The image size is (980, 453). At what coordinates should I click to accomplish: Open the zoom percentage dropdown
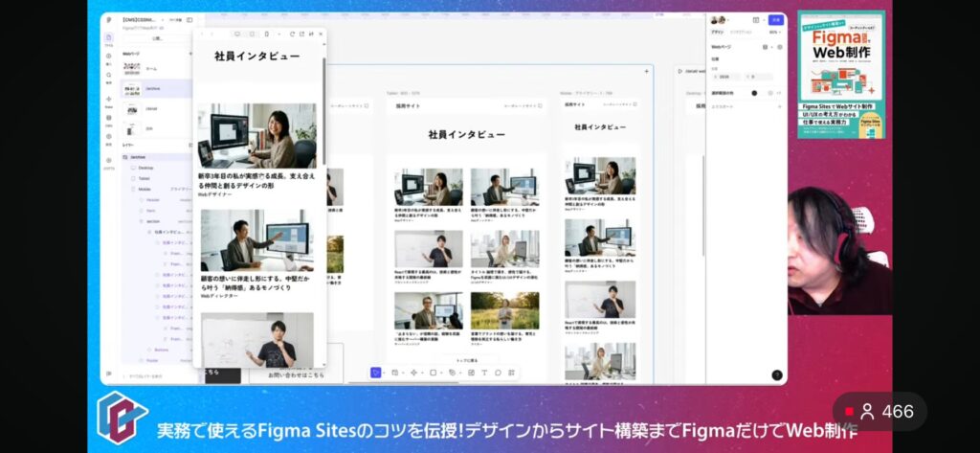(x=773, y=32)
